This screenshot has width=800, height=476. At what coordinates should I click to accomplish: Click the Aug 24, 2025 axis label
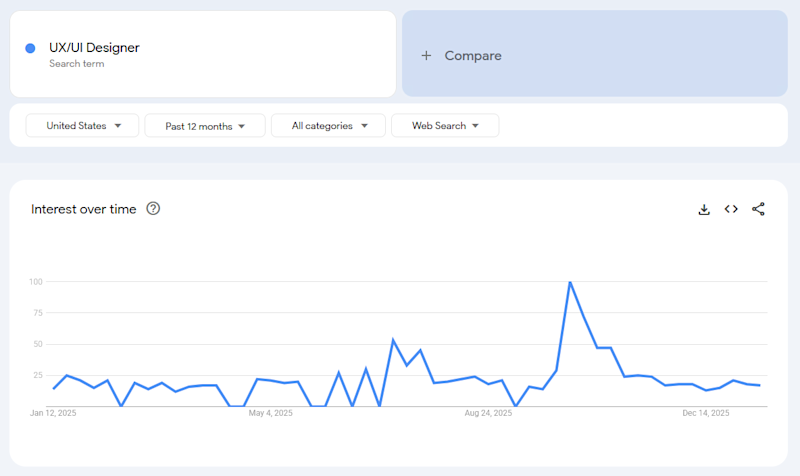tap(488, 413)
